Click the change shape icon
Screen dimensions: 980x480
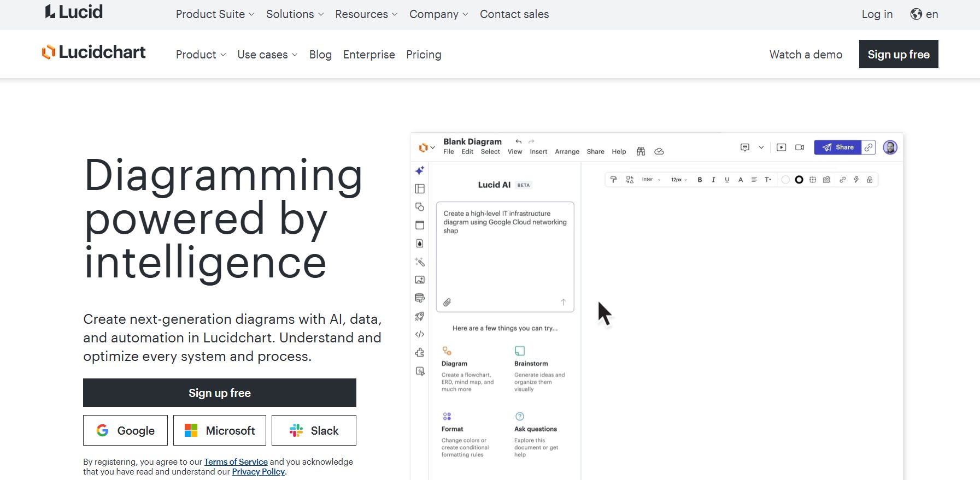(x=630, y=180)
